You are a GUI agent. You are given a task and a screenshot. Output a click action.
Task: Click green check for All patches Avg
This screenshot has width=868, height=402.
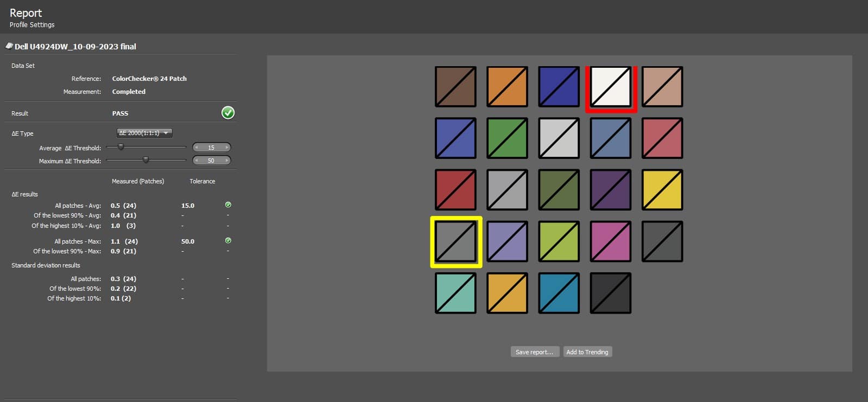coord(228,205)
